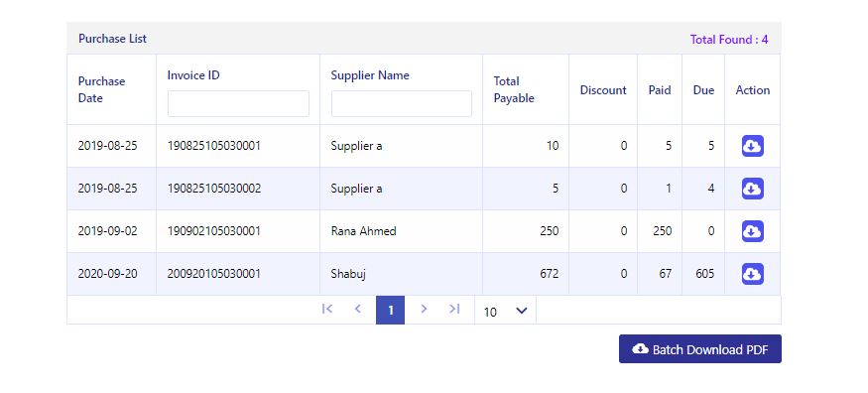Open rows-per-page dropdown showing 10
This screenshot has width=868, height=393.
[x=505, y=311]
